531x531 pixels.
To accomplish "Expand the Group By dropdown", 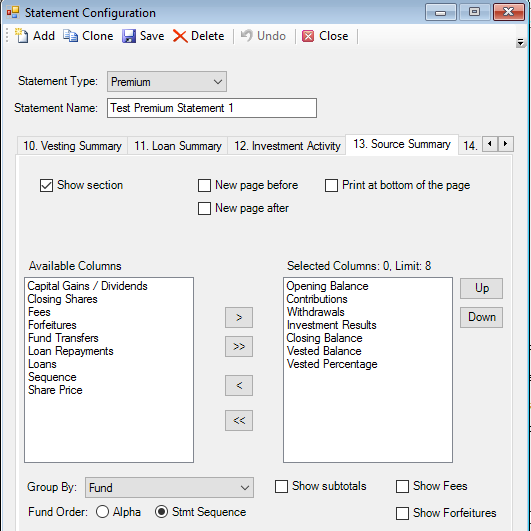I will pos(169,488).
